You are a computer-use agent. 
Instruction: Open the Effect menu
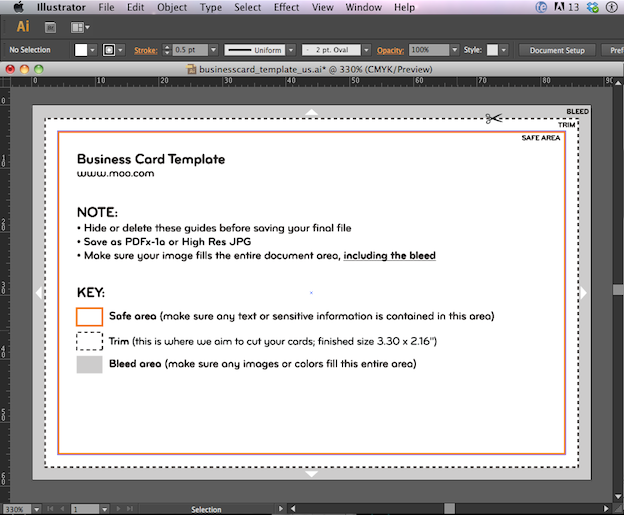coord(286,7)
